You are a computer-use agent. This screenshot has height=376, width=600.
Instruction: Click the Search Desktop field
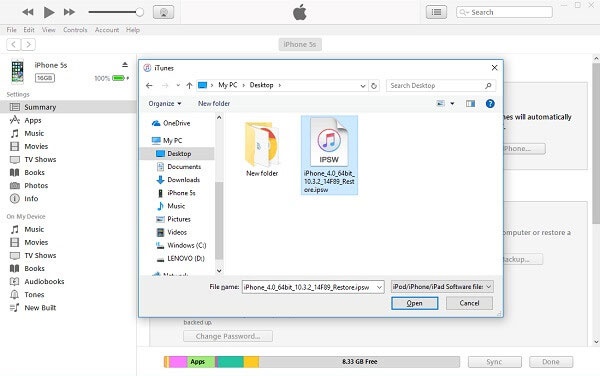click(441, 86)
